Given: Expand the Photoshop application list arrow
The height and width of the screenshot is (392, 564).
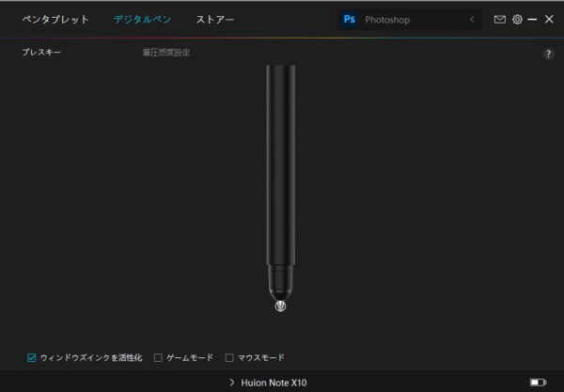Looking at the screenshot, I should click(x=472, y=20).
